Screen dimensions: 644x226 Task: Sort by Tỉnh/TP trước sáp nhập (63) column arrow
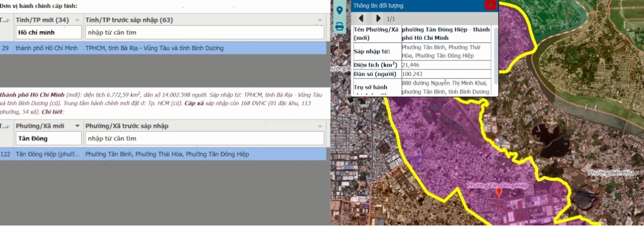click(x=320, y=20)
